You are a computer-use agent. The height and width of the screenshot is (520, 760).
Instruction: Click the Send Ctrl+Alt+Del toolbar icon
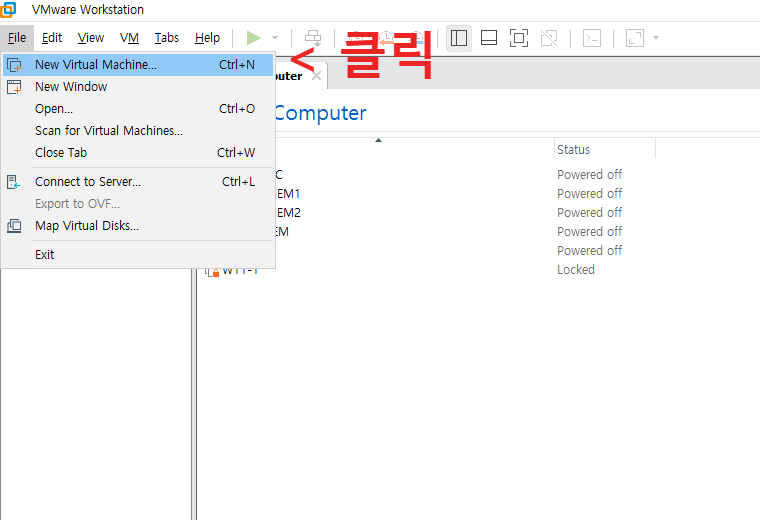pos(313,38)
